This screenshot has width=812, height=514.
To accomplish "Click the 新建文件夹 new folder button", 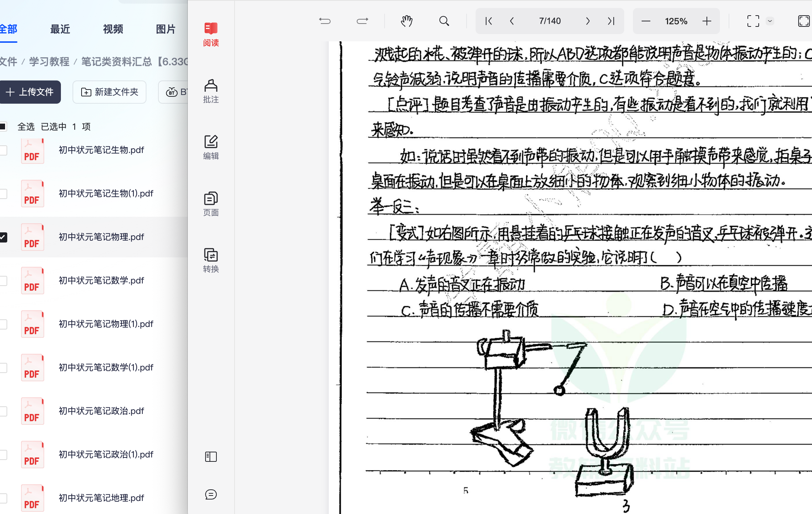I will (x=109, y=92).
